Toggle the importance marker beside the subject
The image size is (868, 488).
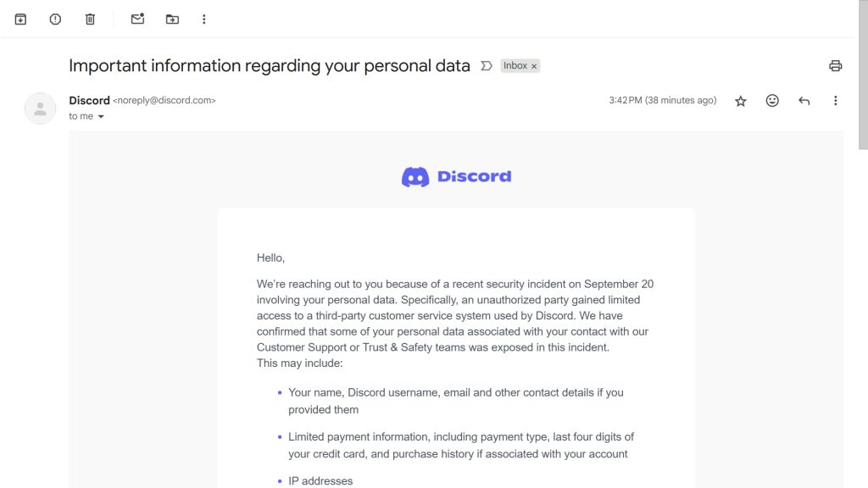pyautogui.click(x=487, y=66)
